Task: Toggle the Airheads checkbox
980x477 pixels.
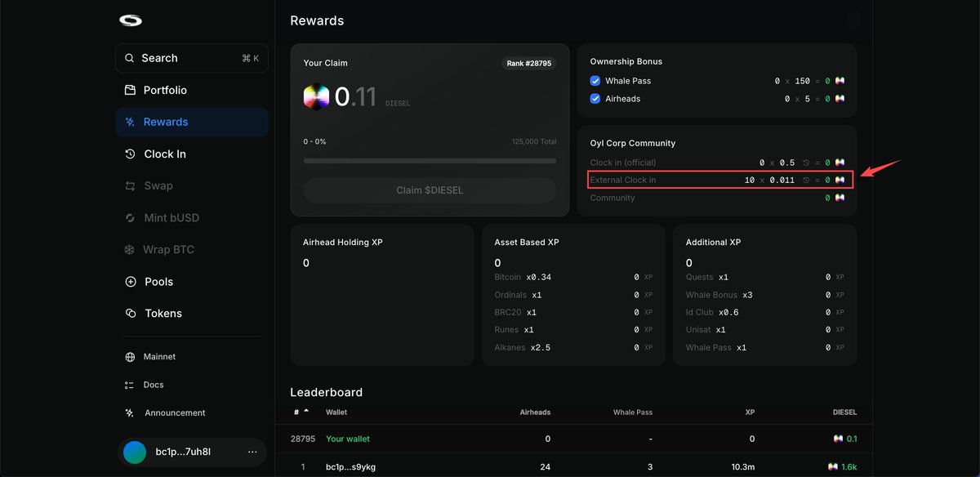Action: (595, 99)
